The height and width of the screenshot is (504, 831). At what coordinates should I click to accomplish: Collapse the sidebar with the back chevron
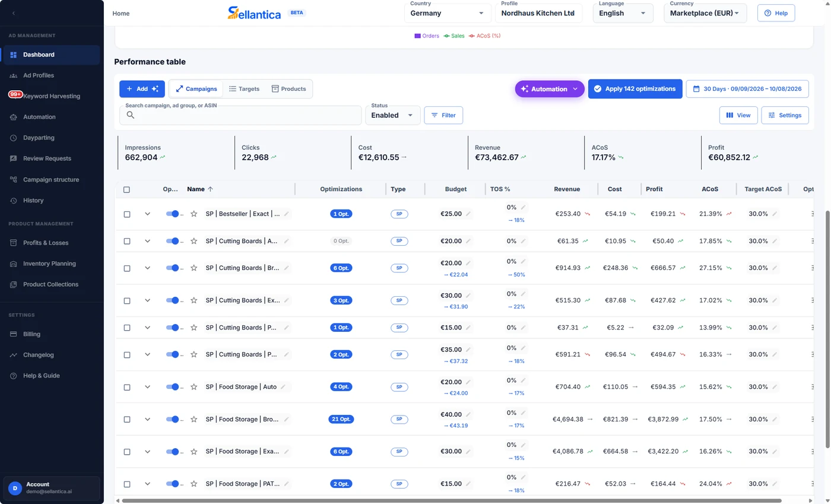click(x=14, y=13)
